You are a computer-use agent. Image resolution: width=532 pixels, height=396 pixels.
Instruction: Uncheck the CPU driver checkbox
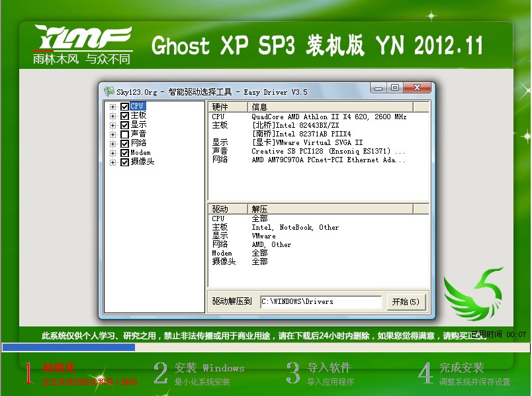coord(124,107)
